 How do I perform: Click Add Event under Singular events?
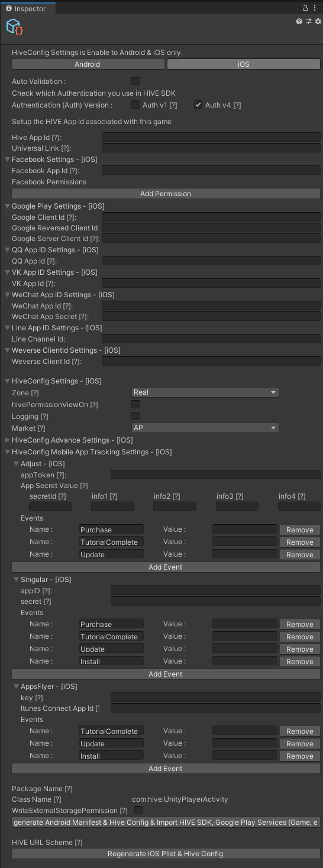tap(166, 674)
